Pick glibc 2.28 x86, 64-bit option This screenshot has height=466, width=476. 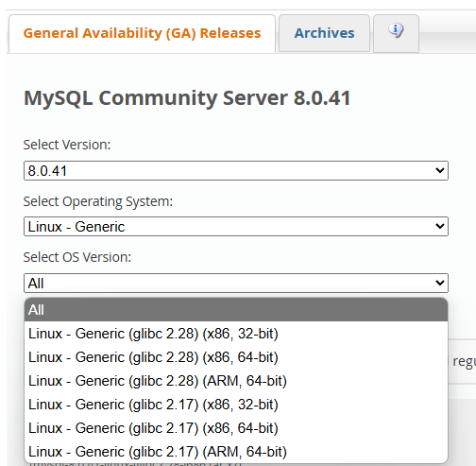pos(236,357)
